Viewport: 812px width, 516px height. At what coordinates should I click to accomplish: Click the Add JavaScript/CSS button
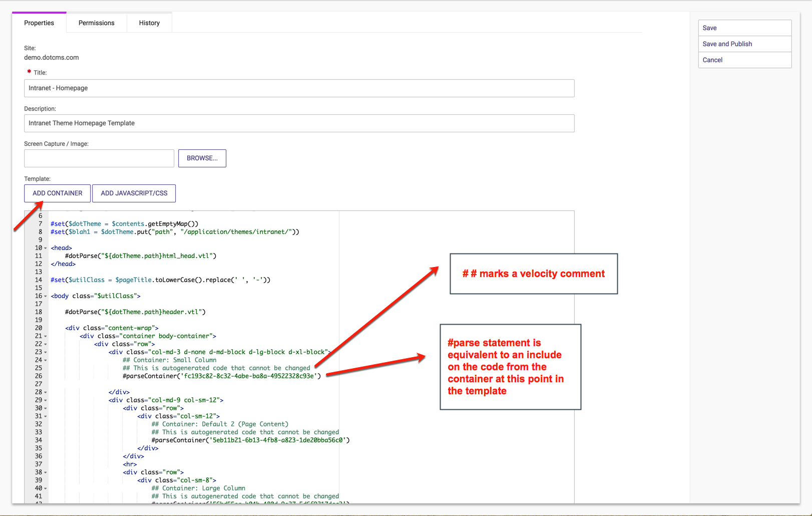[134, 193]
